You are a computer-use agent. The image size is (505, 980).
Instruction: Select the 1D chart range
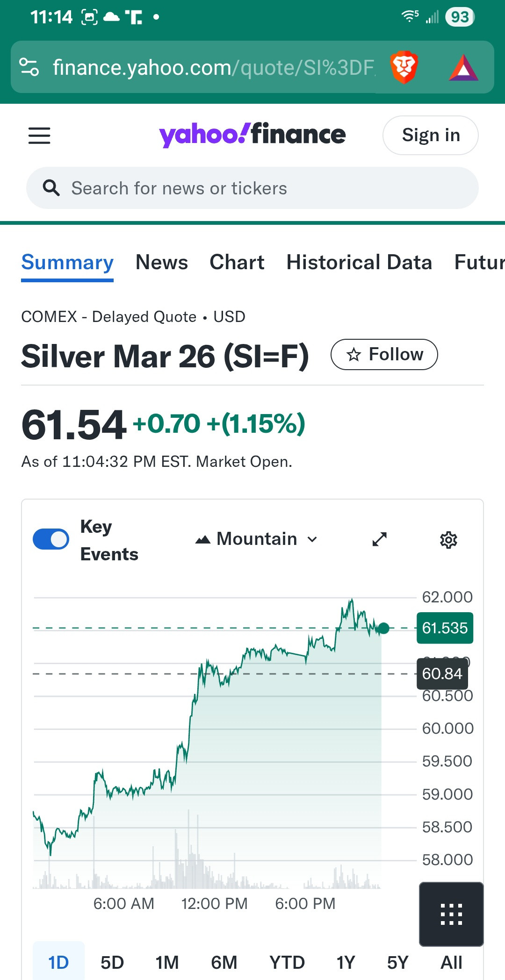[58, 962]
